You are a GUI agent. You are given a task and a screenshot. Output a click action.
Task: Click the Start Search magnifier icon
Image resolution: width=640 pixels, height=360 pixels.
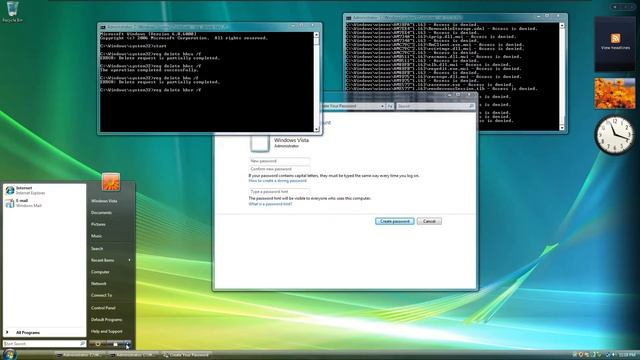82,344
